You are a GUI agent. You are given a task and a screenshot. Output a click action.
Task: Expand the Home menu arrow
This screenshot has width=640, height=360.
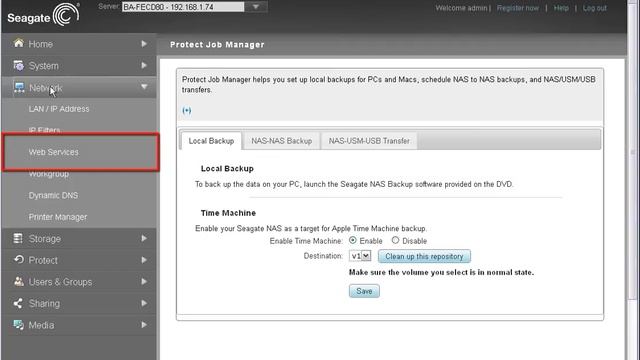(144, 44)
